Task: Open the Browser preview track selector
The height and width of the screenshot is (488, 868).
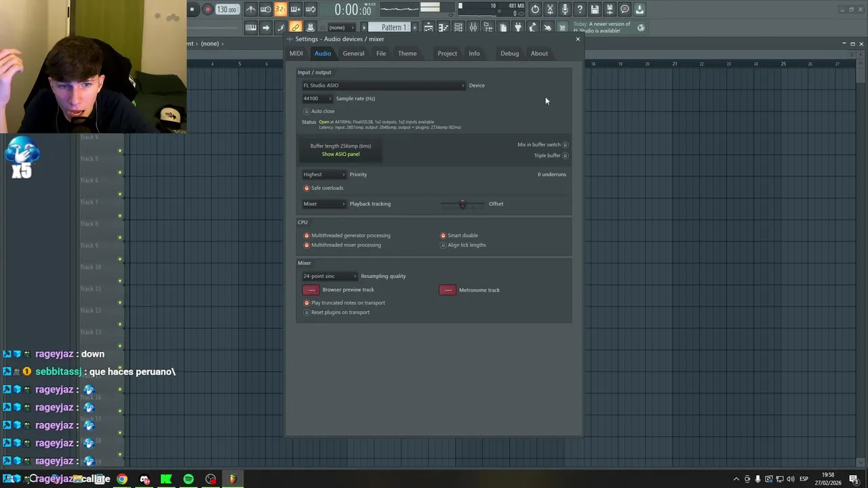Action: (x=311, y=289)
